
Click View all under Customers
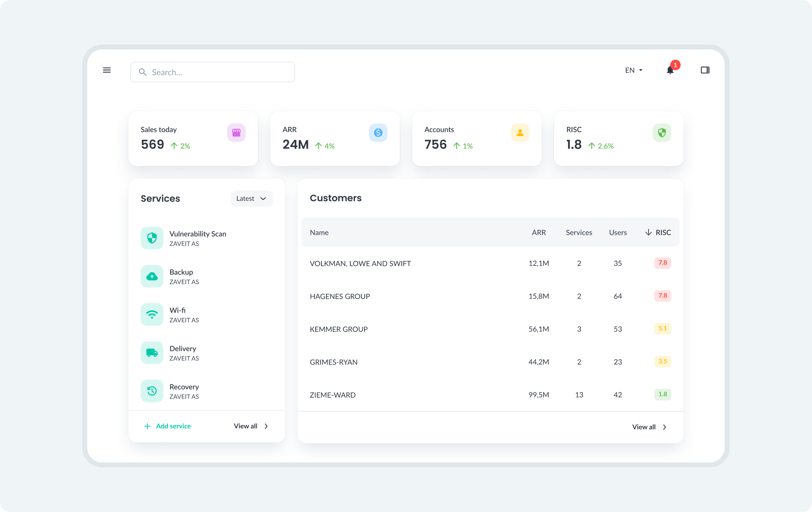pos(649,427)
